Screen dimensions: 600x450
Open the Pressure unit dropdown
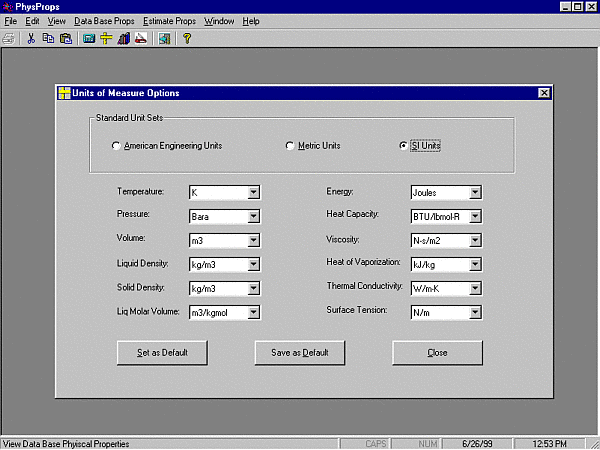[254, 216]
